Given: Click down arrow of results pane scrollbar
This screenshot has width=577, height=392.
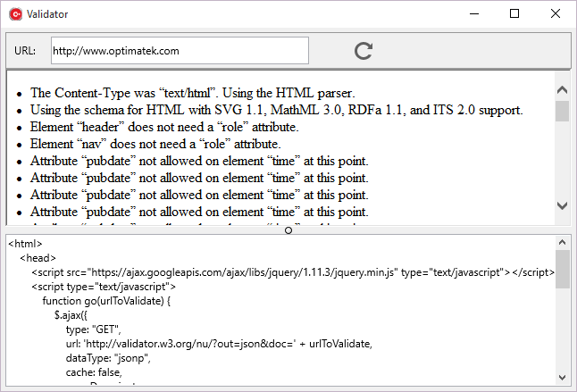Looking at the screenshot, I should pyautogui.click(x=562, y=205).
